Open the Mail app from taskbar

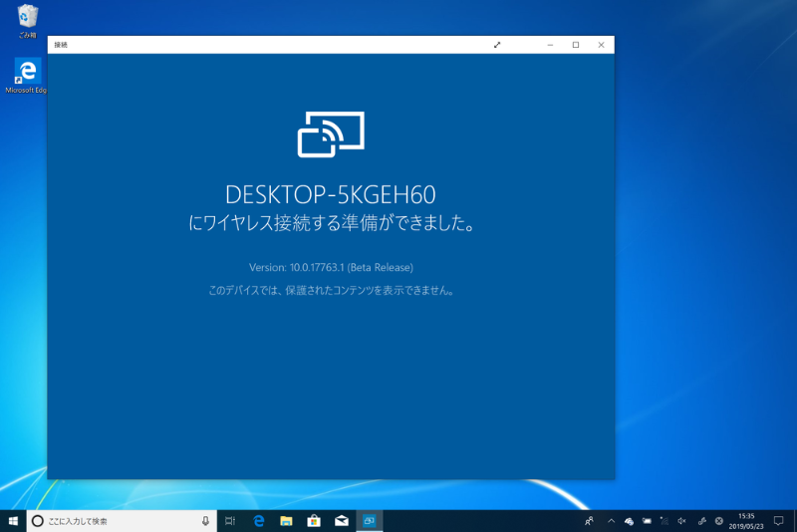coord(341,521)
